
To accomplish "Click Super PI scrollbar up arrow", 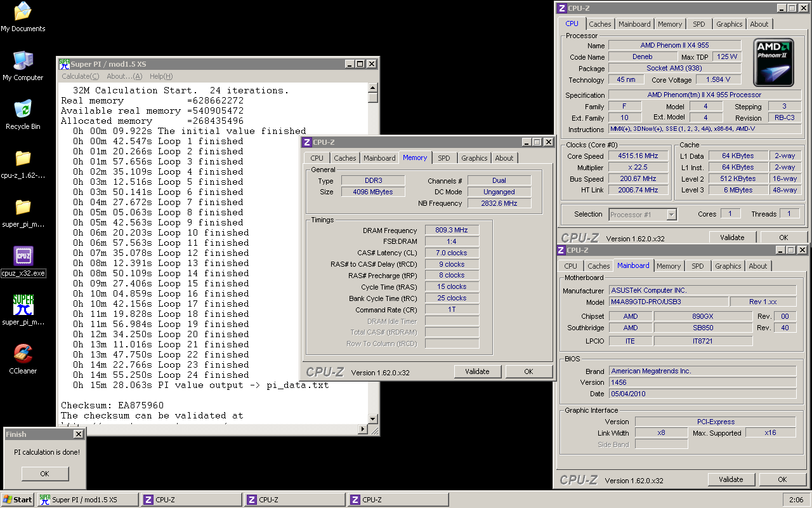I will (373, 88).
